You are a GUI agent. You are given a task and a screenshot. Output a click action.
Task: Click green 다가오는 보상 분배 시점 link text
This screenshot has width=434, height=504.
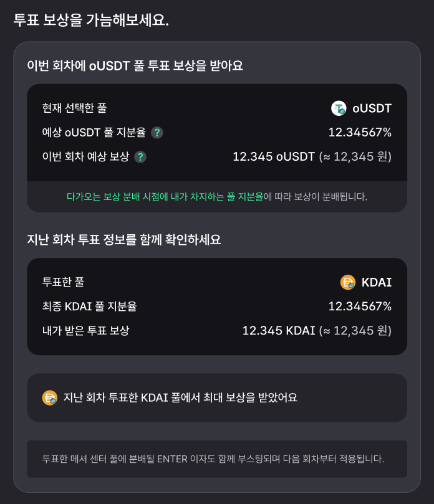[165, 196]
